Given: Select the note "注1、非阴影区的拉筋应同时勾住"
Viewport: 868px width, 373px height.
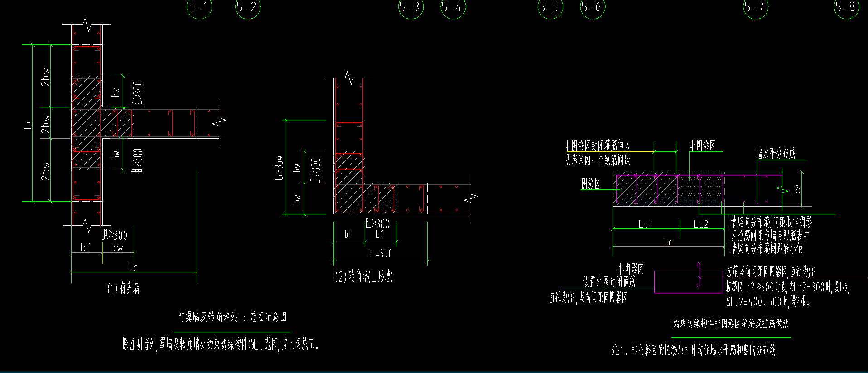Looking at the screenshot, I should click(x=694, y=349).
